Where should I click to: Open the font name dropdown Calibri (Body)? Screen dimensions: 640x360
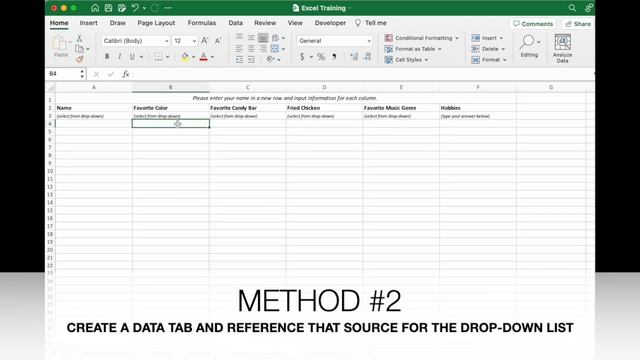pyautogui.click(x=136, y=41)
